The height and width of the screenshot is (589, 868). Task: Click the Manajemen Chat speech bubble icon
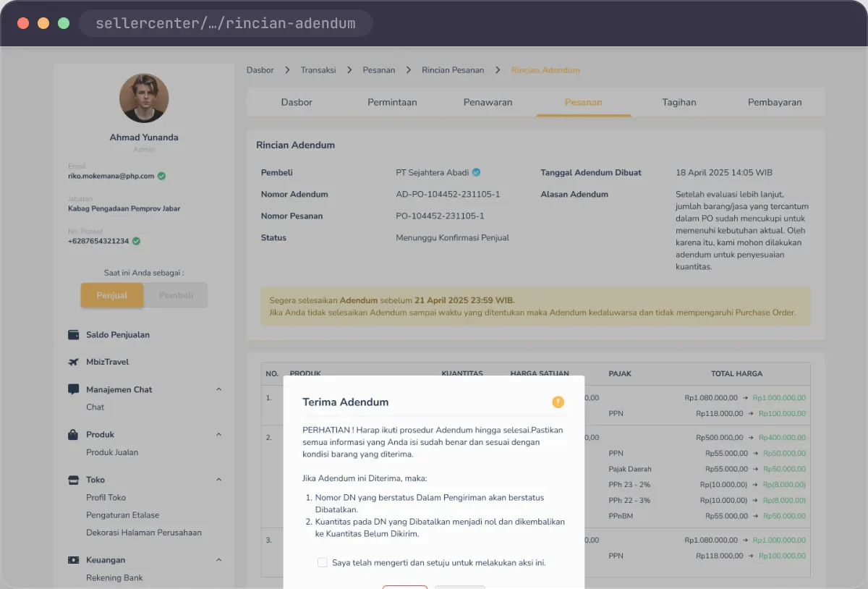(73, 389)
